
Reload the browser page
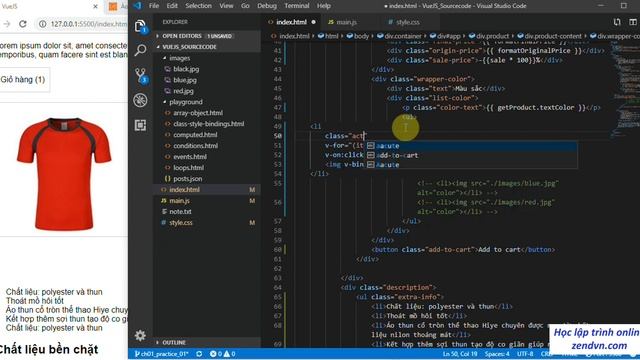tap(23, 24)
